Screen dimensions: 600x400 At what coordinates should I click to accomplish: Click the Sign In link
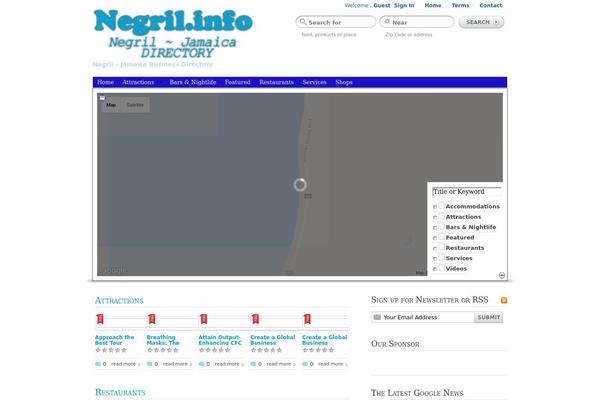tap(404, 5)
